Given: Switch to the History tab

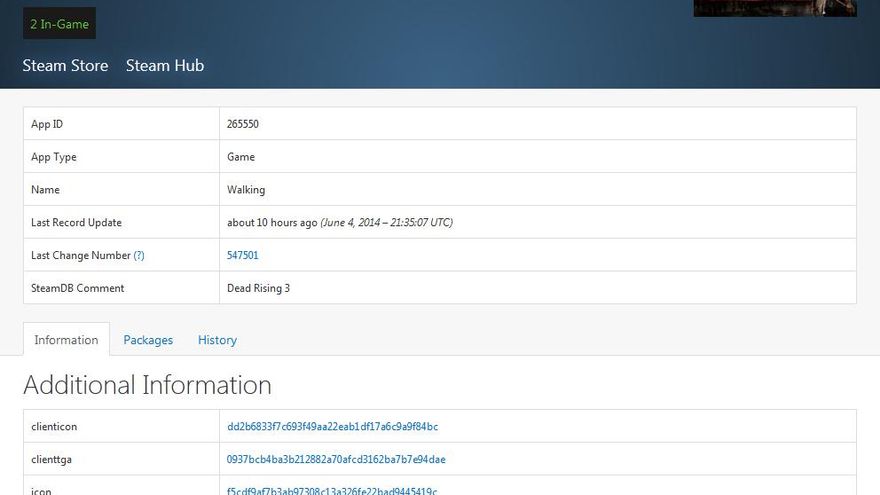Looking at the screenshot, I should (x=217, y=340).
